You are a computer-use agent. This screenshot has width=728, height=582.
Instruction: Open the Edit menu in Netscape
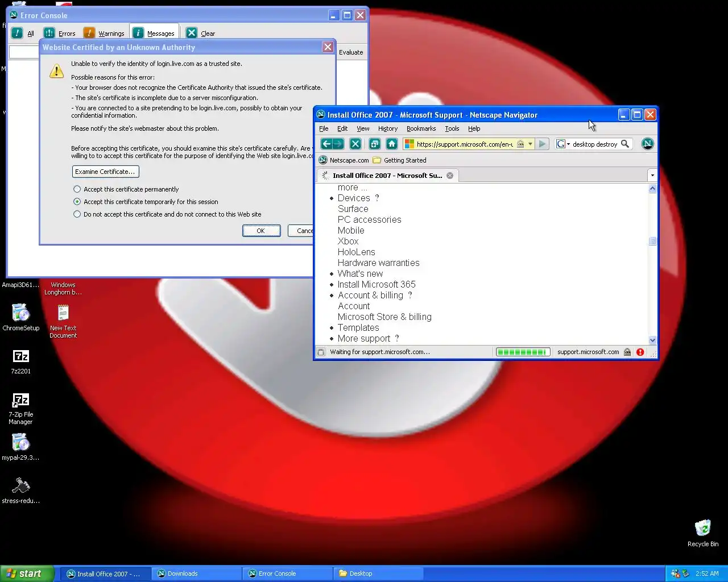pyautogui.click(x=342, y=128)
